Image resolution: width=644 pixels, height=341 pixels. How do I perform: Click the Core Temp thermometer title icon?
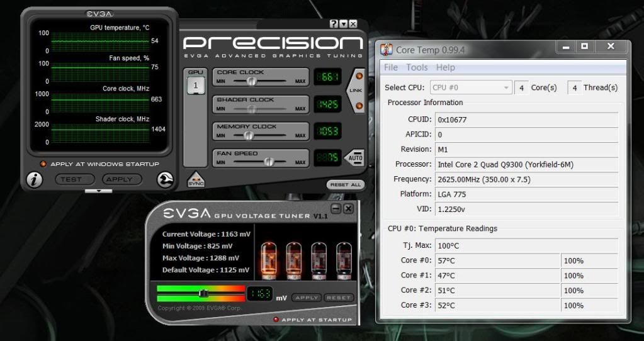tap(387, 50)
